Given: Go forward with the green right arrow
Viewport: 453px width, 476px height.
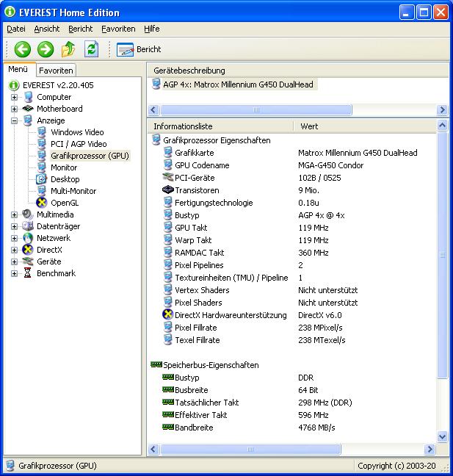Looking at the screenshot, I should pyautogui.click(x=46, y=49).
